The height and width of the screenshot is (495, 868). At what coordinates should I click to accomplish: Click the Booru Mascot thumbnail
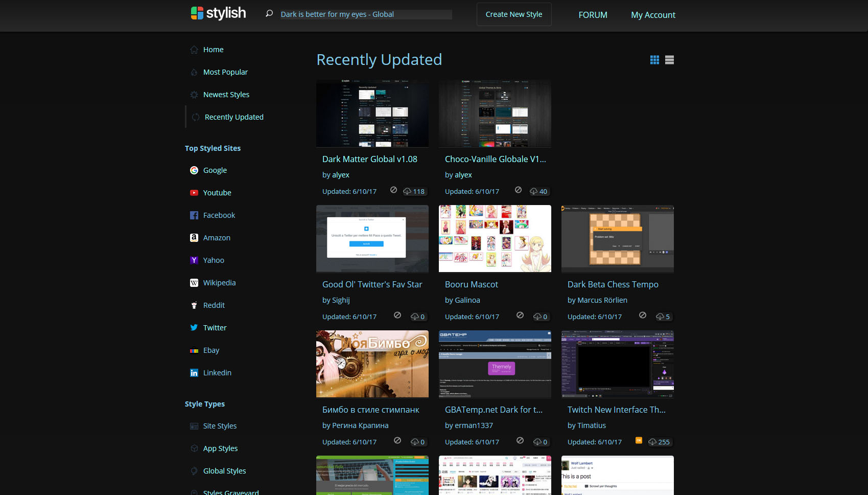pos(495,239)
